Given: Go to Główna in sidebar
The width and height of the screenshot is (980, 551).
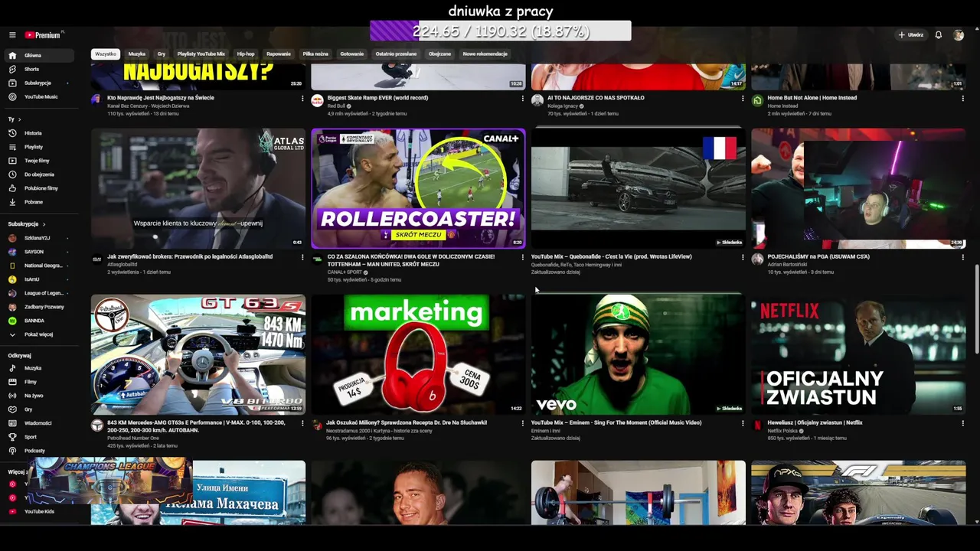Looking at the screenshot, I should 40,55.
